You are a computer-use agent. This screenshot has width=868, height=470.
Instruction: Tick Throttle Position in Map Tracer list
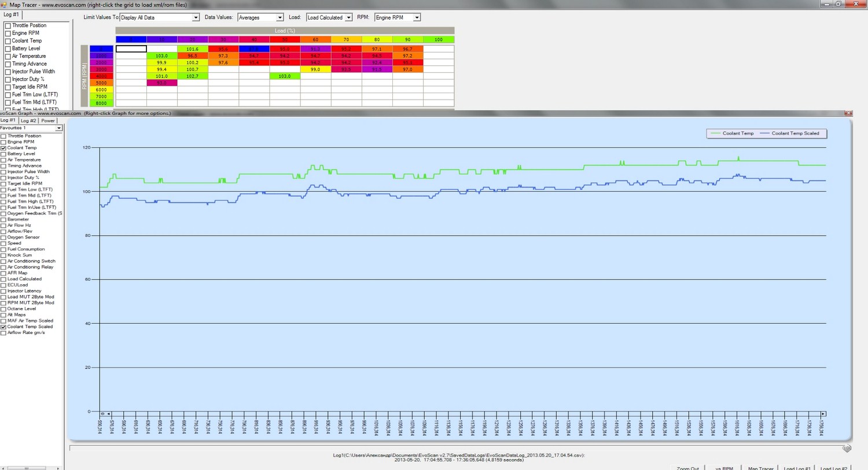click(8, 25)
